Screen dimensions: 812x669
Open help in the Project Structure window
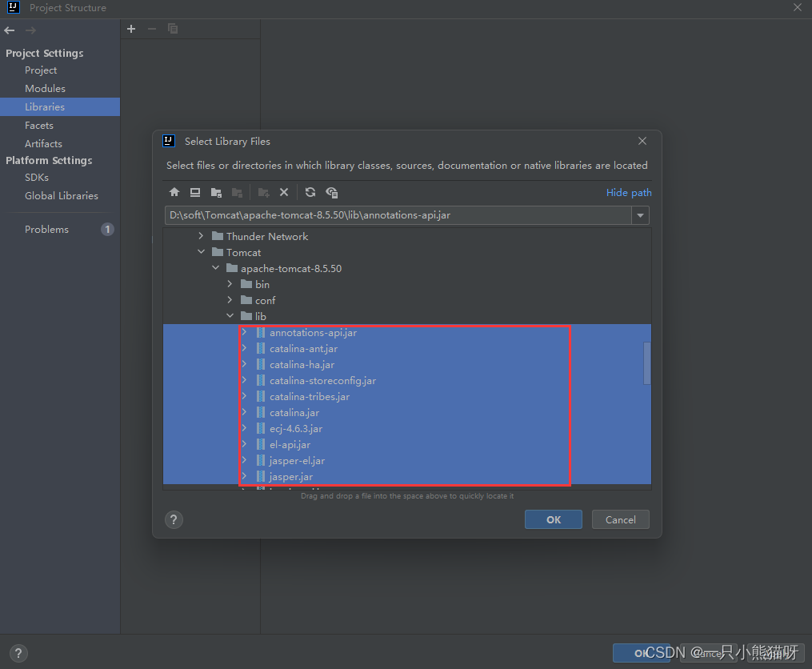18,653
